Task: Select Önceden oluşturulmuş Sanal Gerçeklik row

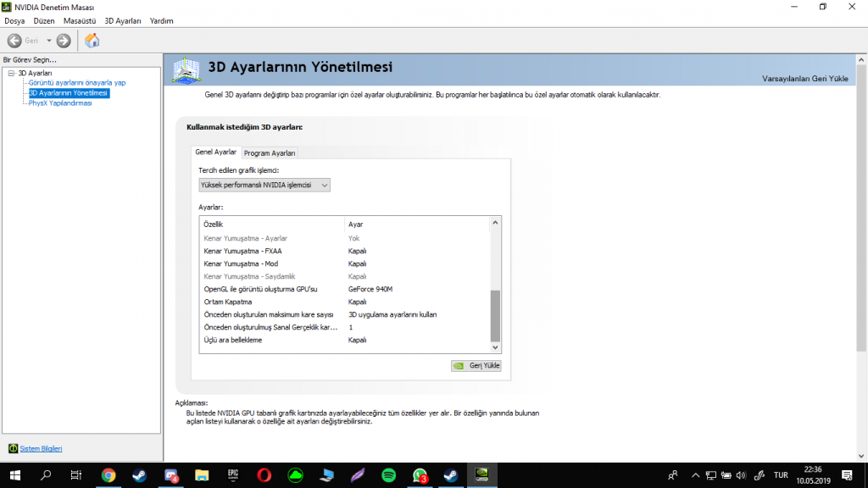Action: [344, 328]
